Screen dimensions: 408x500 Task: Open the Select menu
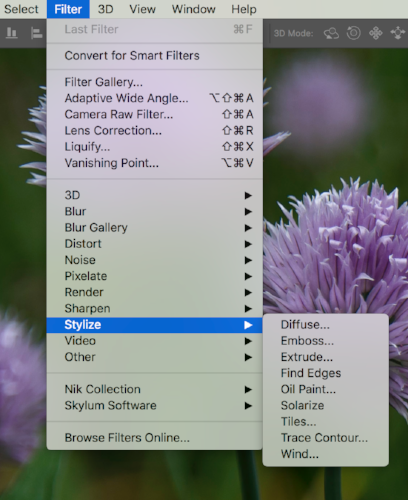coord(21,9)
